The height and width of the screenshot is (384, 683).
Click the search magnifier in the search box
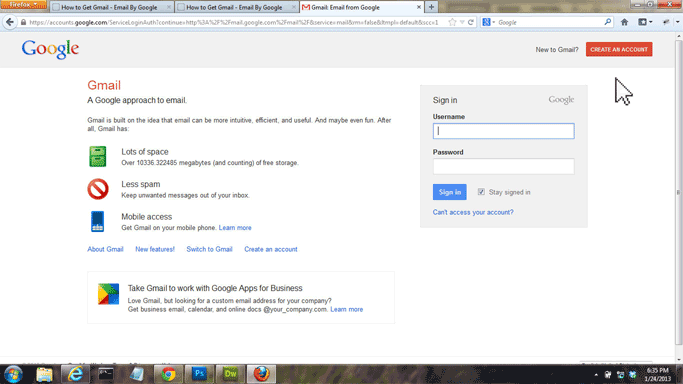[608, 22]
